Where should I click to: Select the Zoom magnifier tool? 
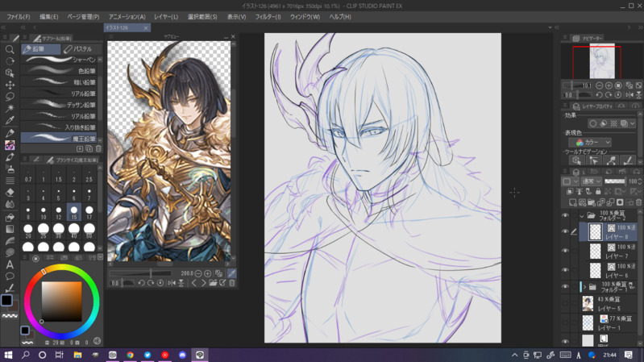pos(10,49)
